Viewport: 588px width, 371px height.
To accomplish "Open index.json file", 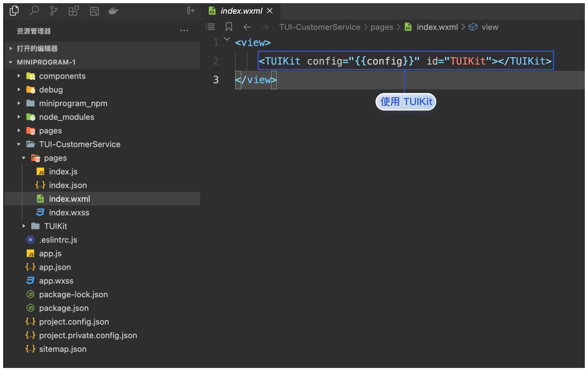I will [102, 185].
